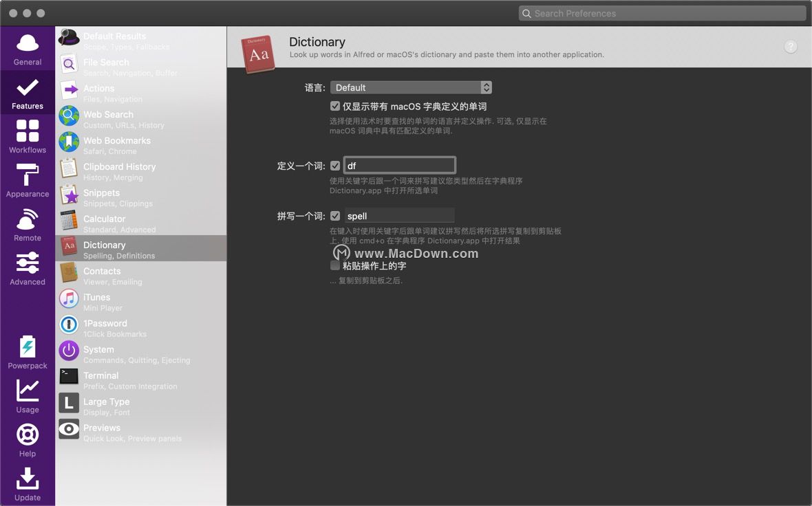Click the df keyword input field
The image size is (812, 506).
(x=399, y=166)
